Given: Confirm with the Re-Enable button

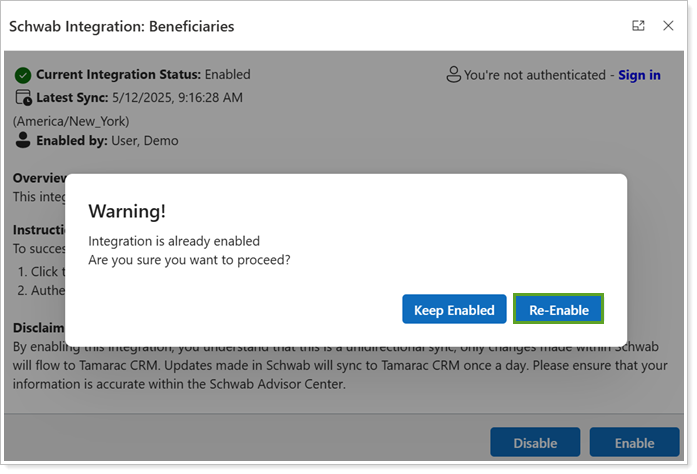Looking at the screenshot, I should [x=559, y=310].
